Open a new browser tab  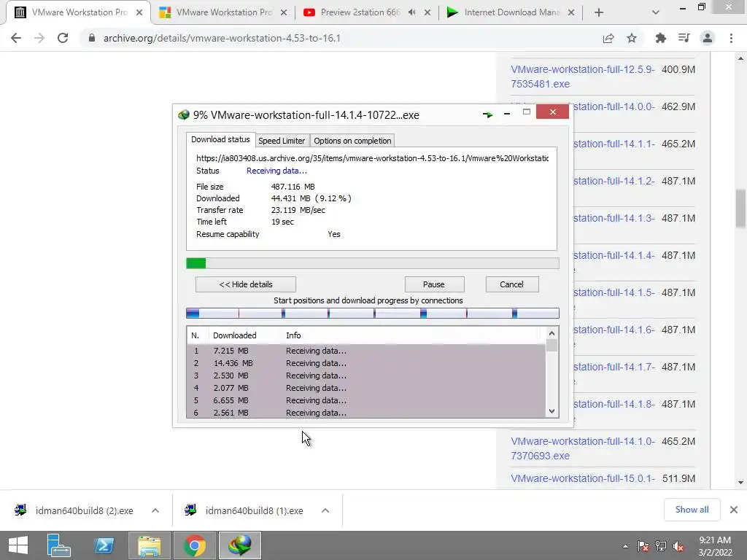pyautogui.click(x=599, y=12)
